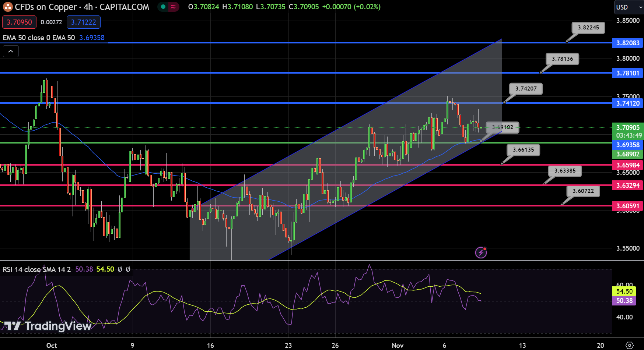Click the 3.66135 price callout label
The image size is (644, 350).
tap(524, 150)
